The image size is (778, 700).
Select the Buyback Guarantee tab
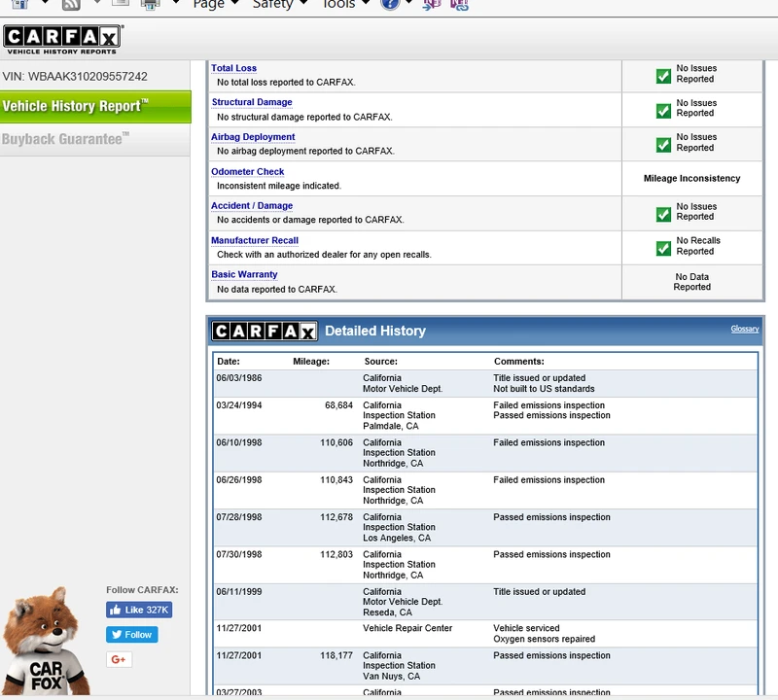coord(95,139)
